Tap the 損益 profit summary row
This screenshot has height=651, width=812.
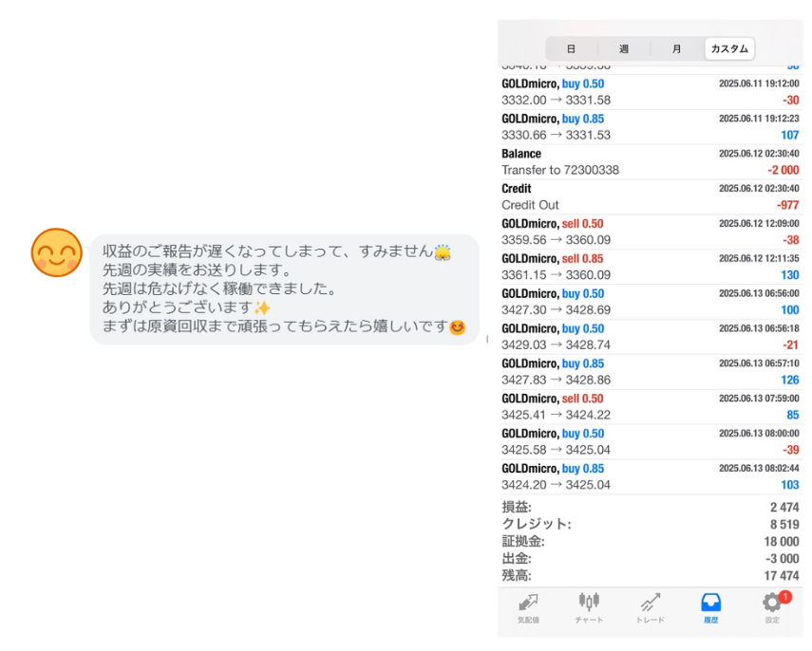point(650,508)
